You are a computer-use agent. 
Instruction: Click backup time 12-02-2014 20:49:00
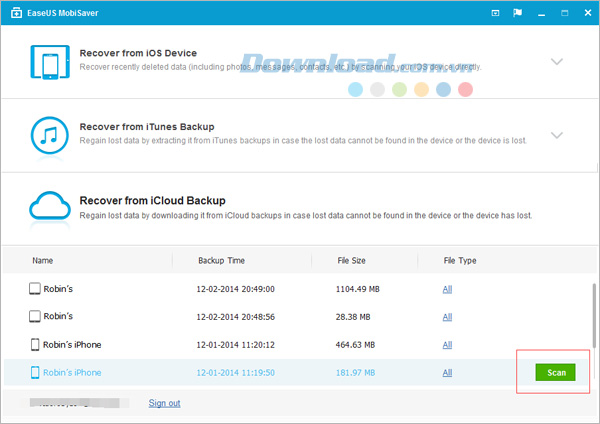pyautogui.click(x=235, y=289)
